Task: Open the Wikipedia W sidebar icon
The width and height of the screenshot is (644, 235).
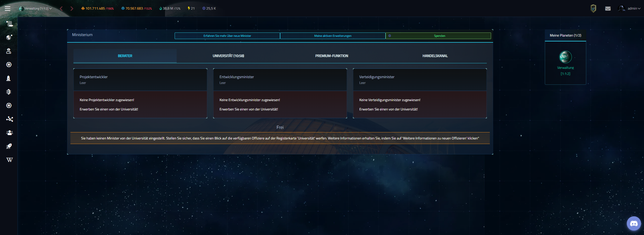Action: [9, 160]
